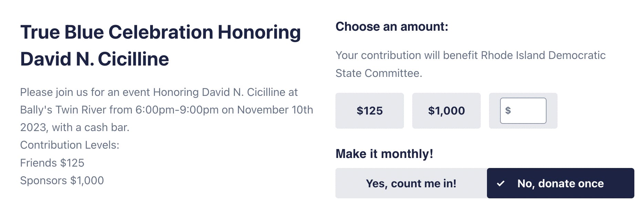Click the "with a cash bar" text
The height and width of the screenshot is (218, 644).
[91, 127]
